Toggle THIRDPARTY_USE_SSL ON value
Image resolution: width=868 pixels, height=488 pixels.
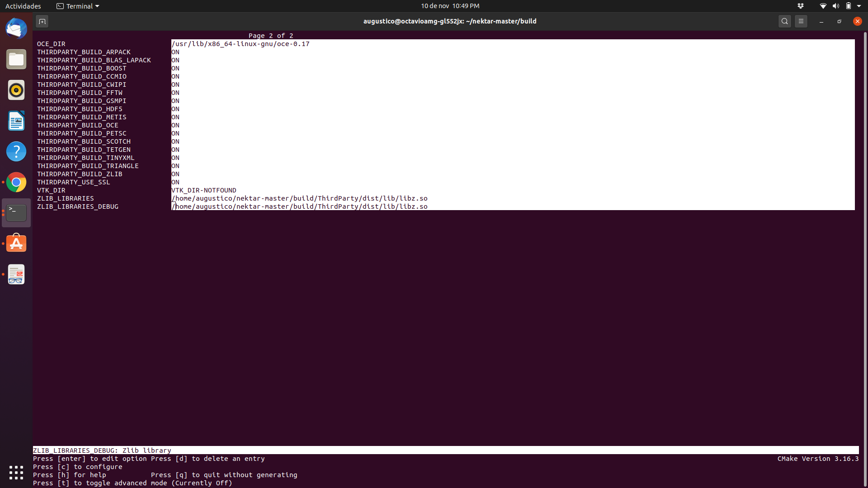point(175,182)
